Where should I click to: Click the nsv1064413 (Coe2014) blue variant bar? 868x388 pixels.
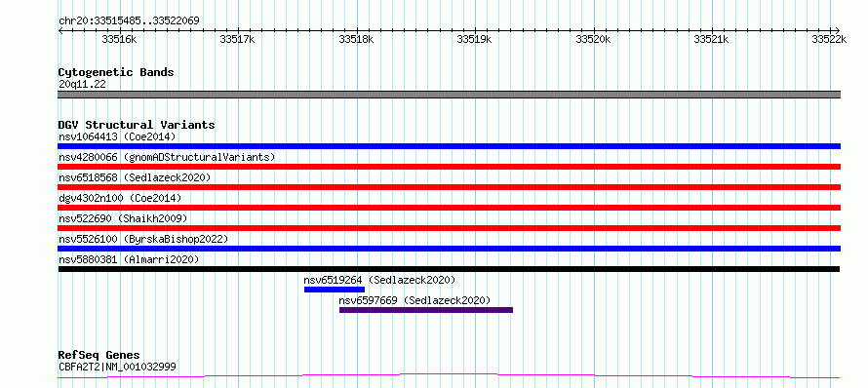449,146
